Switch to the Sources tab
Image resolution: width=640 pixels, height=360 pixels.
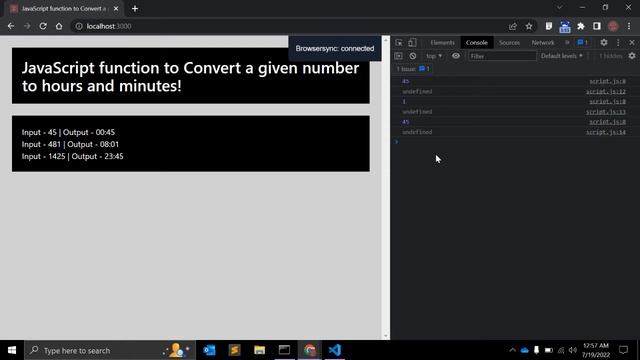(x=509, y=42)
